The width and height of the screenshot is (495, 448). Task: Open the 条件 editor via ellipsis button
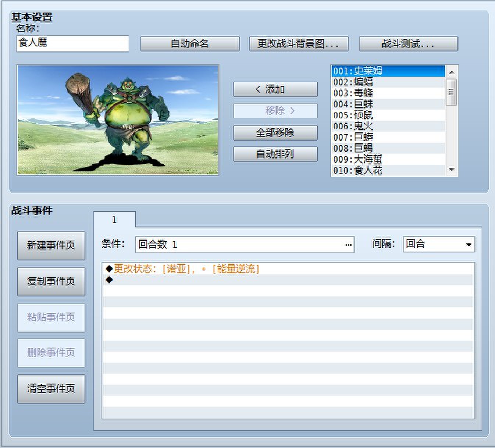348,245
